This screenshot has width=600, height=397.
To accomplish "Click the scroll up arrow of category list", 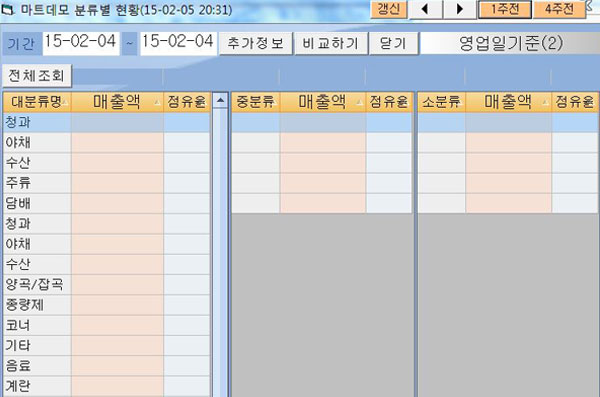I will 220,101.
